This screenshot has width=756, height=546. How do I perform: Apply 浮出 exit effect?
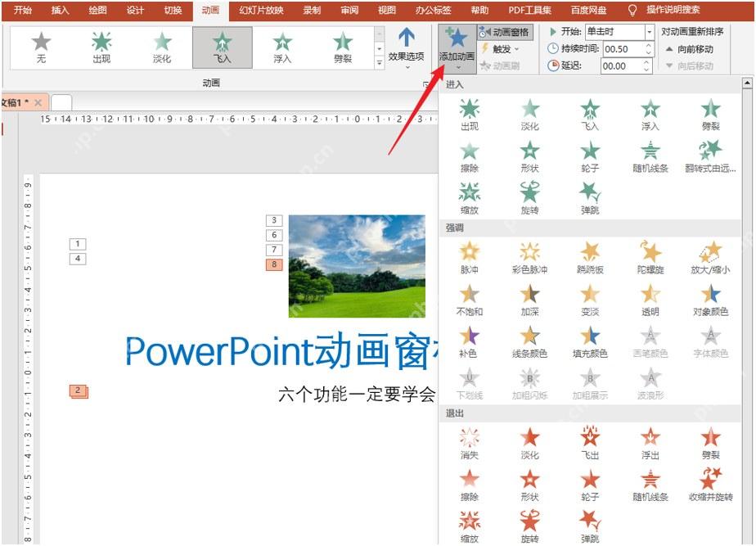click(650, 444)
